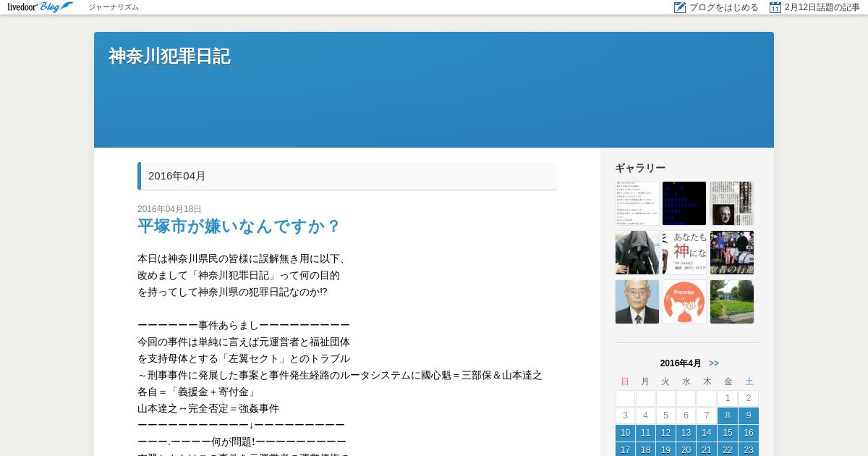868x456 pixels.
Task: Click calendar day 7 cell
Action: coord(707,415)
